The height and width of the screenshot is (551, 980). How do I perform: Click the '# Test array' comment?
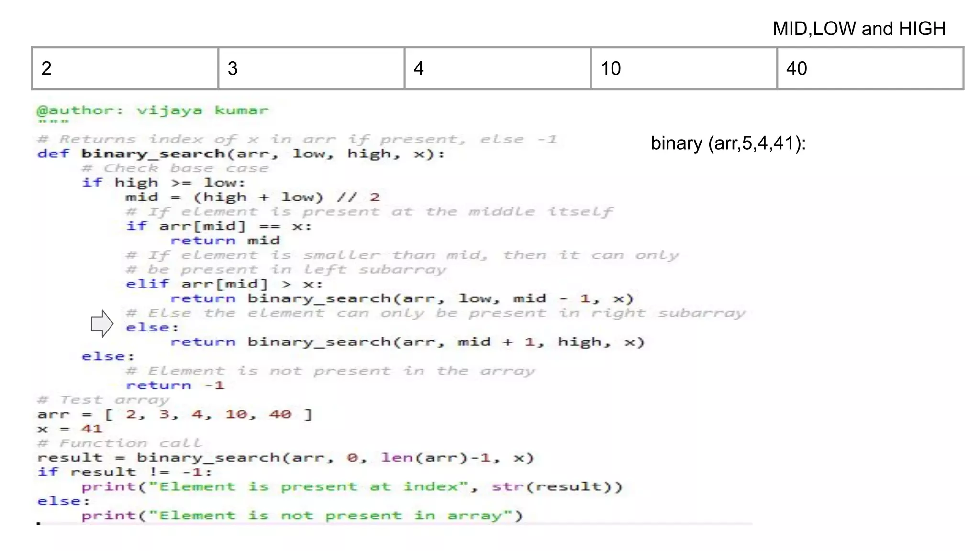click(103, 400)
